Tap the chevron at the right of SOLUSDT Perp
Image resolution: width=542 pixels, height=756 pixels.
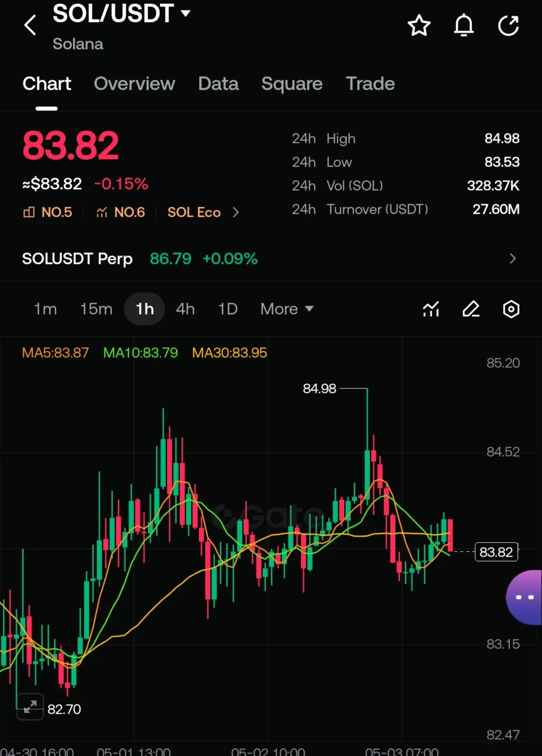(512, 259)
